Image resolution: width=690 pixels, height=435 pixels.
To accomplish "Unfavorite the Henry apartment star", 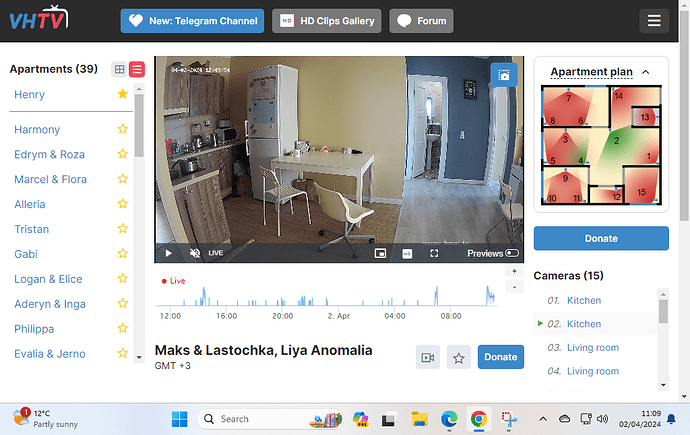I will (122, 94).
